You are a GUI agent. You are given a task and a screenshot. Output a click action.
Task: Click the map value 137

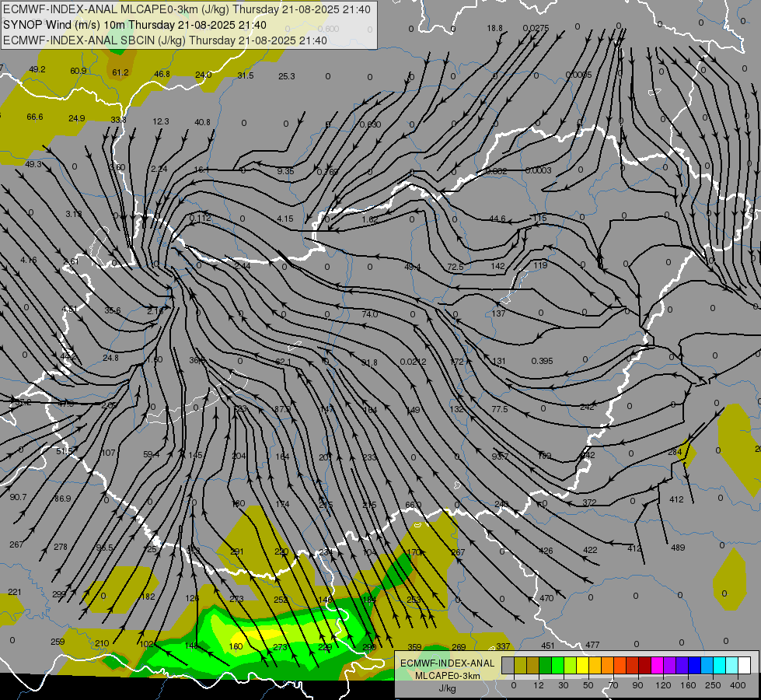(499, 313)
